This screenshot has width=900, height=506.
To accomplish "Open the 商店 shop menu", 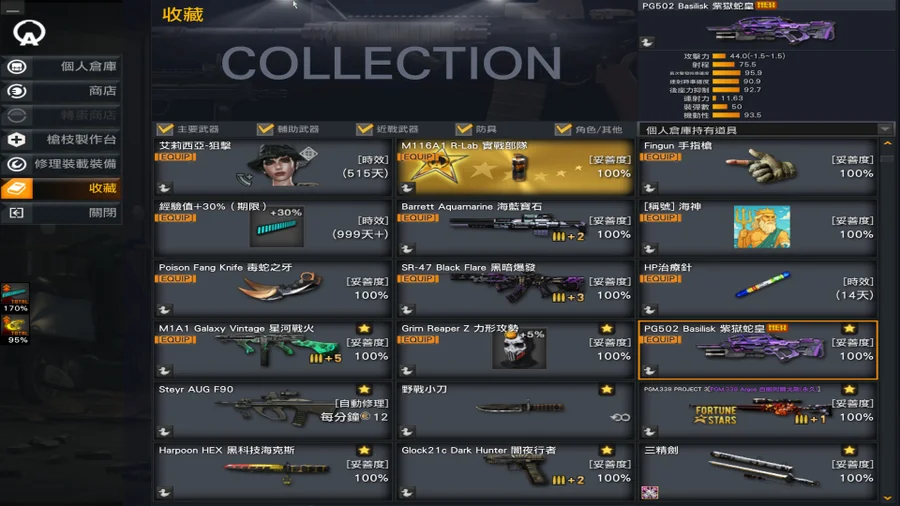I will click(61, 91).
